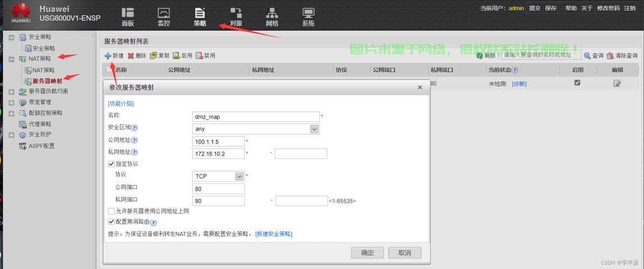This screenshot has width=644, height=269.
Task: Click the Huawei logo
Action: click(x=21, y=13)
